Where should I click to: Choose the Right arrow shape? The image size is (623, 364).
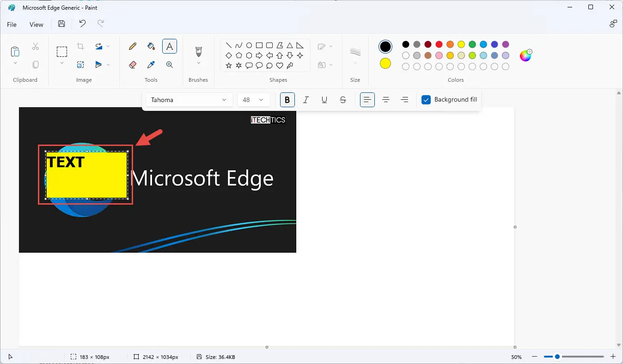259,55
